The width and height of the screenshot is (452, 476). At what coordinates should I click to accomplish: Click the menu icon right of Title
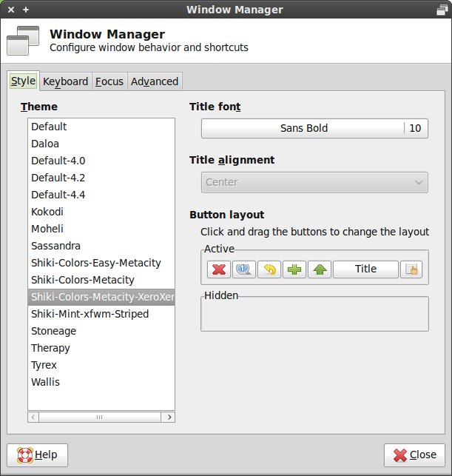[x=411, y=269]
